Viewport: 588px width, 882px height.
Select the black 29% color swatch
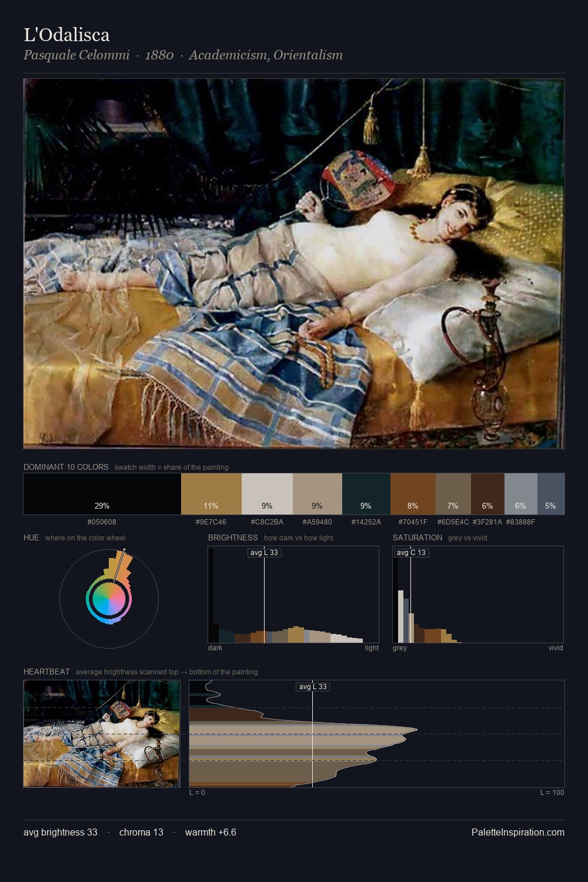pyautogui.click(x=102, y=494)
